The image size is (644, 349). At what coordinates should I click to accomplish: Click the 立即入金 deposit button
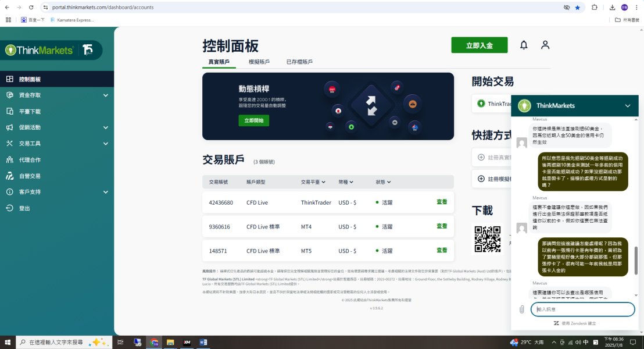tap(480, 45)
